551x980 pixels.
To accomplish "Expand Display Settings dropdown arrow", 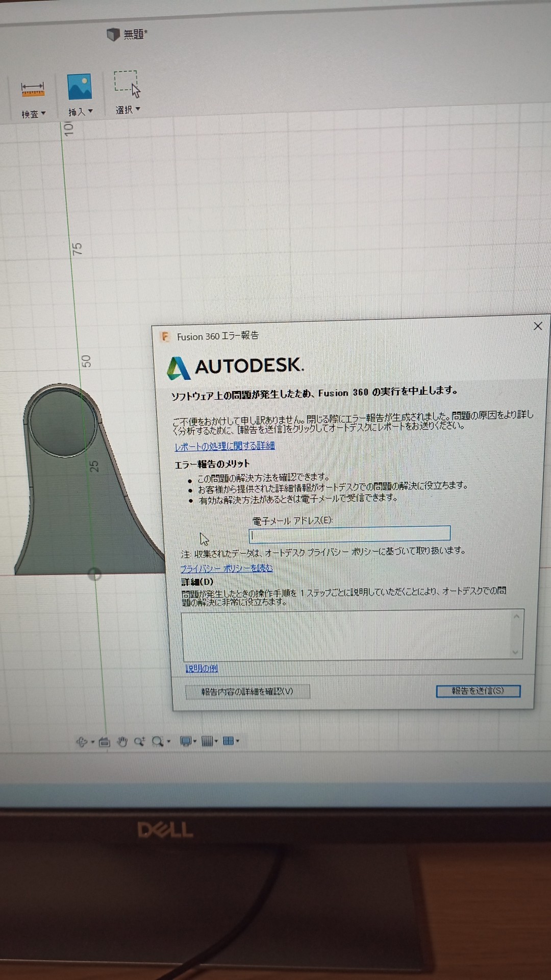I will [x=195, y=741].
